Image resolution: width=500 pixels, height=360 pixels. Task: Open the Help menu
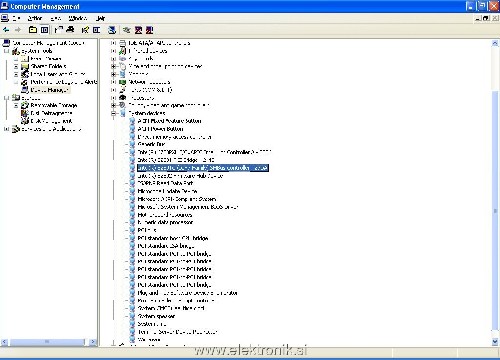tap(100, 18)
